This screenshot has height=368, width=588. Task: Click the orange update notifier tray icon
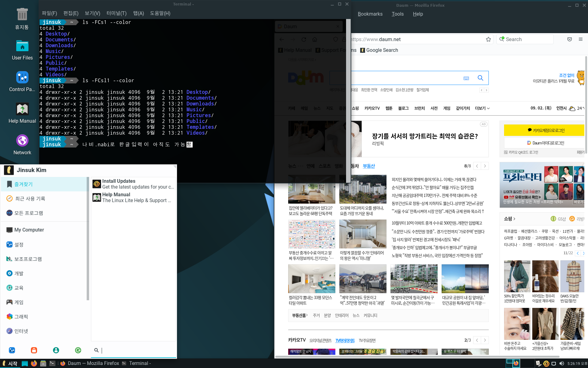pos(546,364)
